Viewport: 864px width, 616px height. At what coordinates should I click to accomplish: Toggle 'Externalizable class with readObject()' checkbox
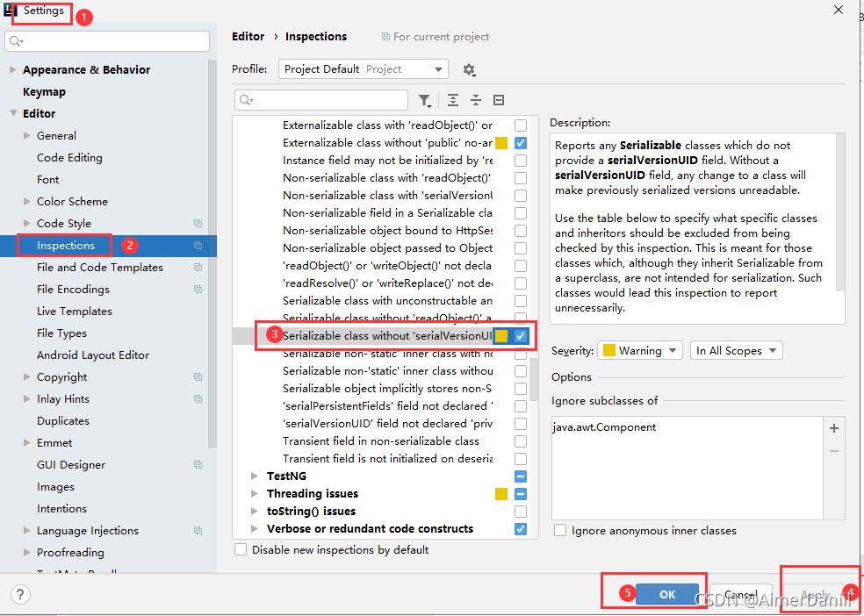coord(520,125)
